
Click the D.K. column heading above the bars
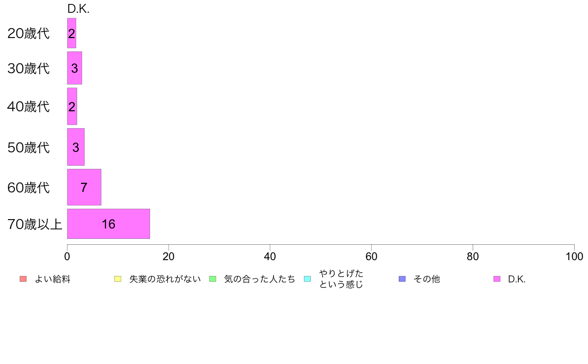(78, 9)
